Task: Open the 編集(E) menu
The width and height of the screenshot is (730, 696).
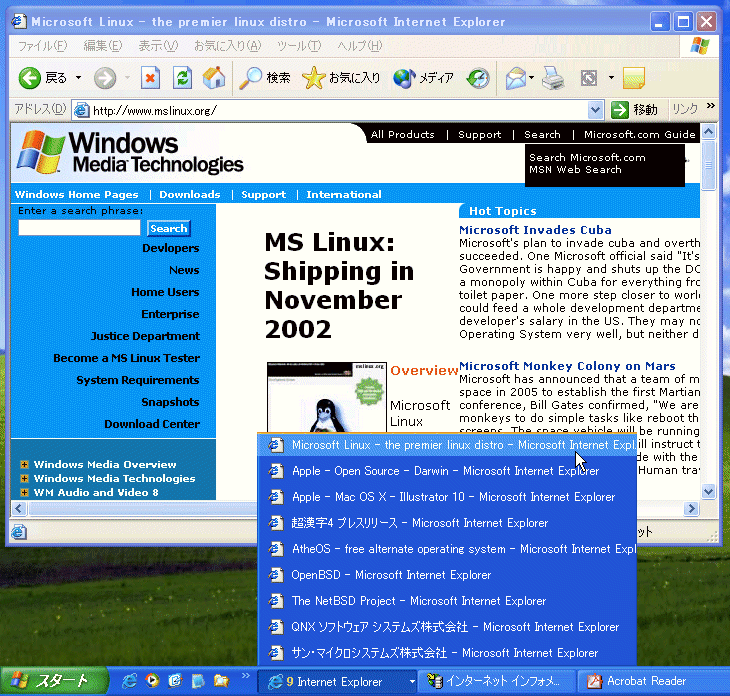Action: [103, 46]
